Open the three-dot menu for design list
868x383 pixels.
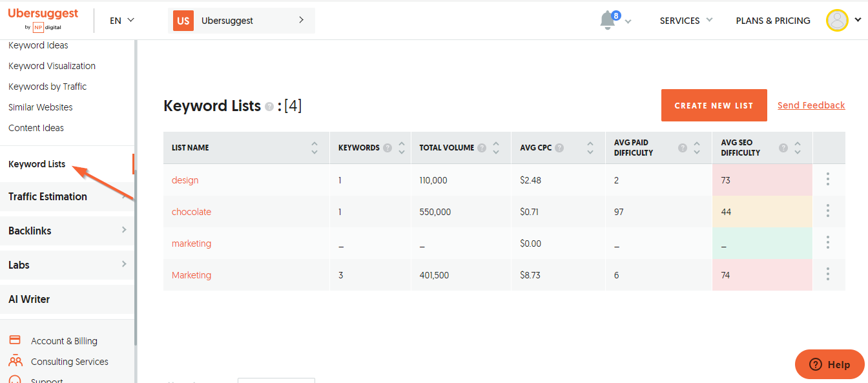click(x=828, y=180)
